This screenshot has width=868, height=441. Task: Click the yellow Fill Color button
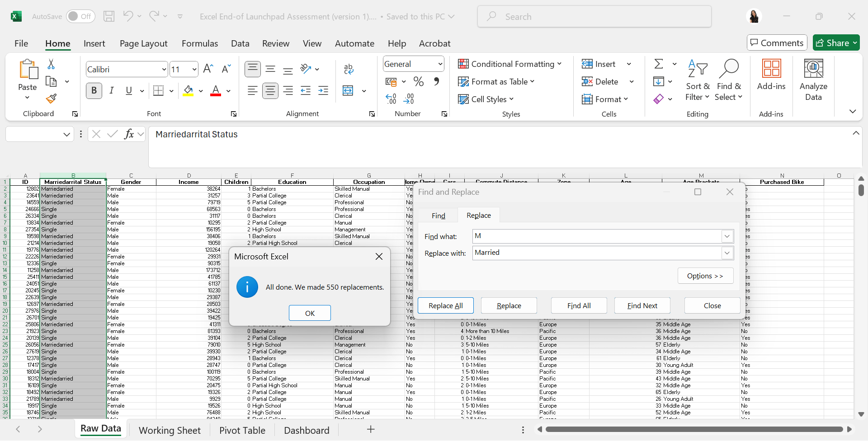click(x=188, y=91)
